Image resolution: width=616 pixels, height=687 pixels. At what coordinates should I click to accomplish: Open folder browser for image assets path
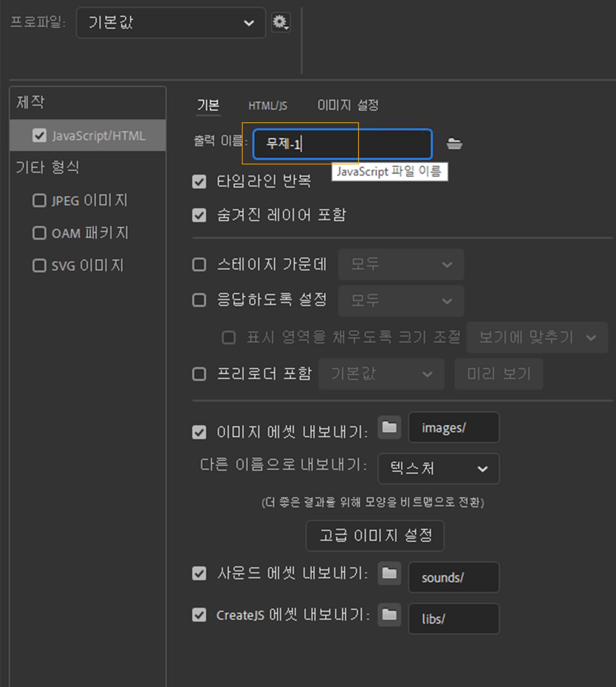click(389, 427)
